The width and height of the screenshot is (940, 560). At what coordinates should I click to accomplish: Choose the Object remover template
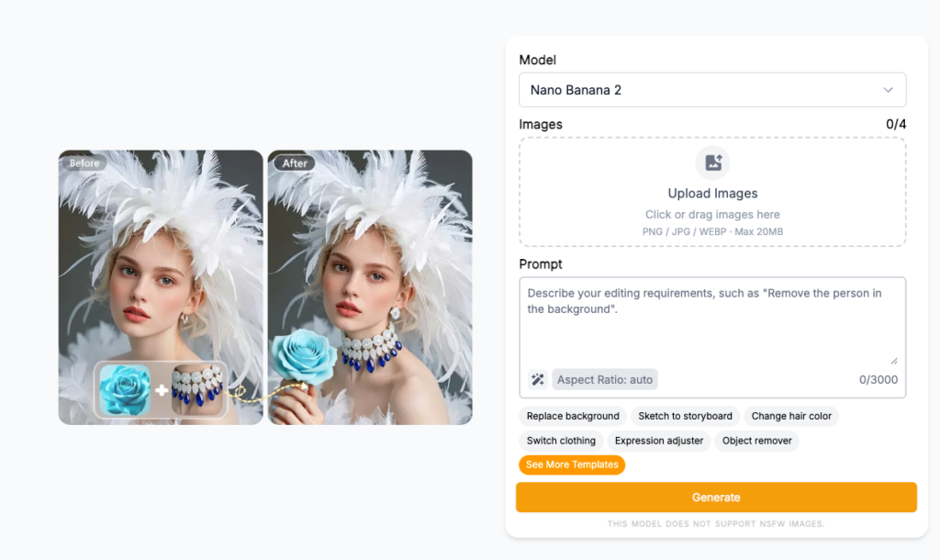[756, 441]
